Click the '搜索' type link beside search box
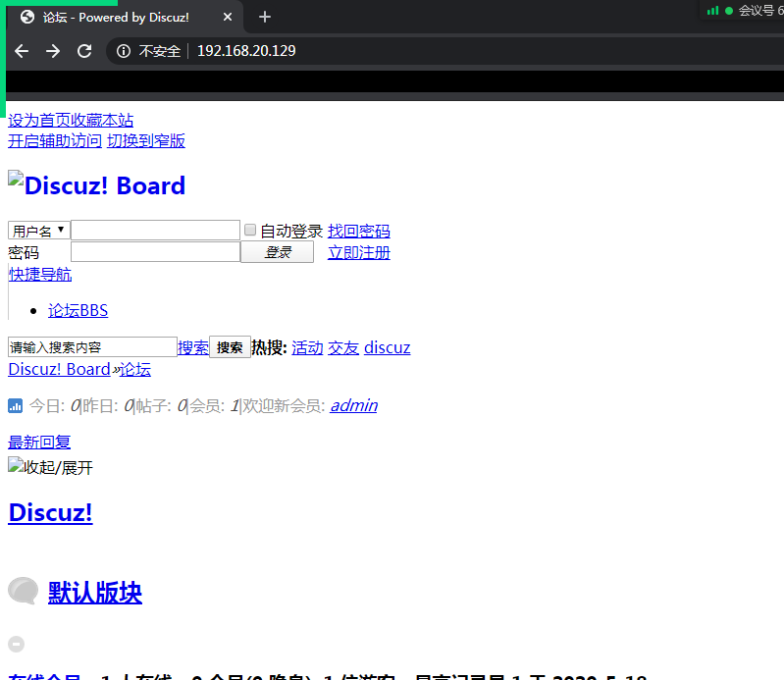This screenshot has height=680, width=784. 193,347
